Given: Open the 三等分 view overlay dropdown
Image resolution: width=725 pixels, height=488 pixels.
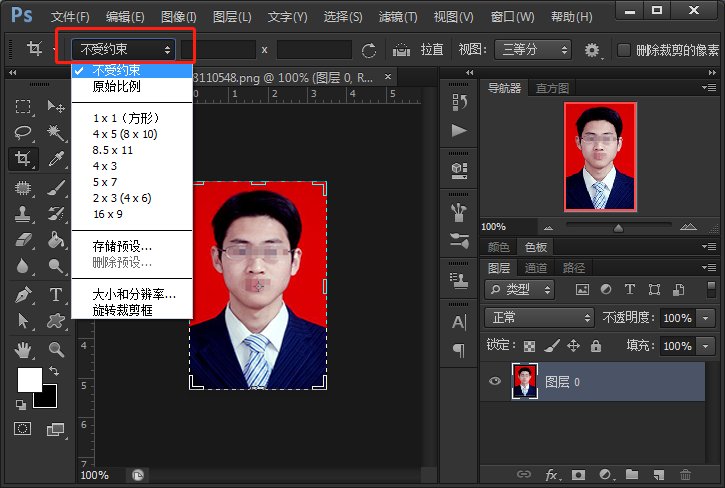Looking at the screenshot, I should click(x=533, y=49).
